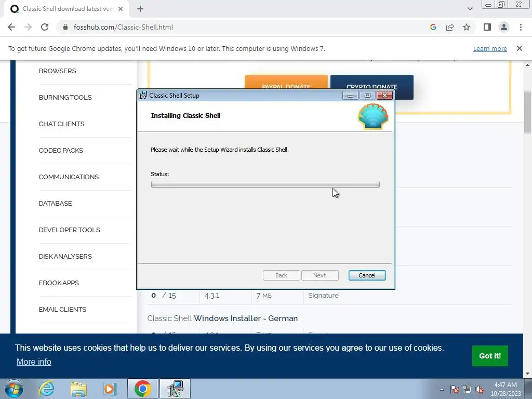Viewport: 532px width, 399px height.
Task: Bookmark this page with the star icon
Action: coord(467,27)
